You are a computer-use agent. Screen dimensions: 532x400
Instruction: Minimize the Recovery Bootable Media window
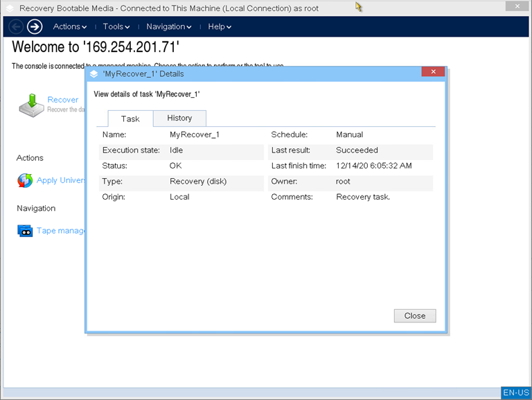pos(514,7)
